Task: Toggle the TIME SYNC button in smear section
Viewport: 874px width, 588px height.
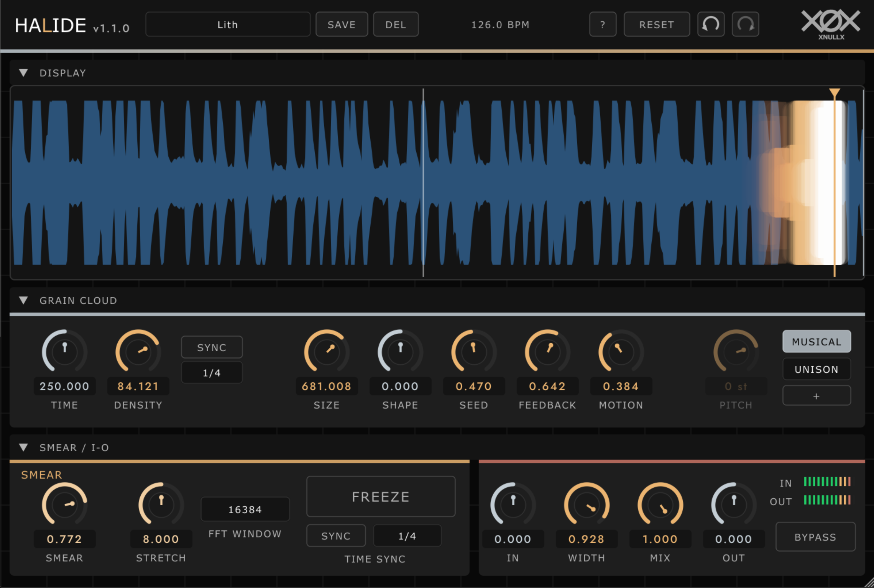Action: 336,536
